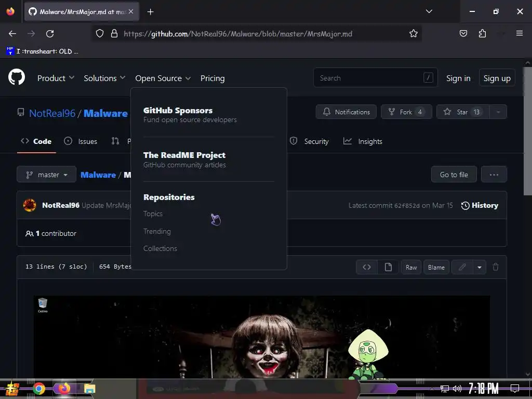Open the Windows Start button
This screenshot has width=532, height=399.
click(x=12, y=389)
